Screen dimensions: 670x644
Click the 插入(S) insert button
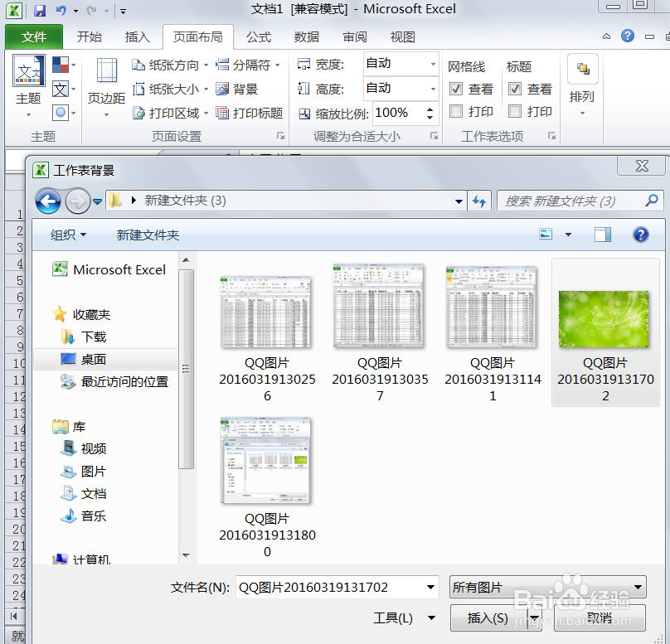[x=489, y=617]
